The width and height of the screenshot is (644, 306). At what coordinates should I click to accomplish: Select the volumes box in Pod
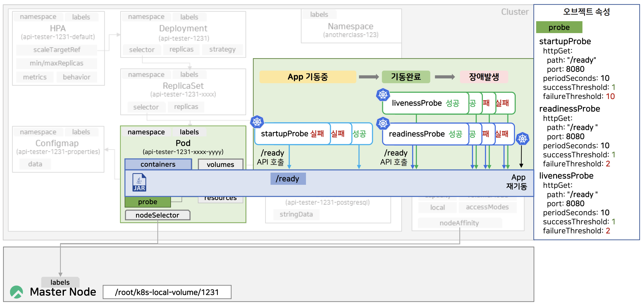pyautogui.click(x=221, y=164)
